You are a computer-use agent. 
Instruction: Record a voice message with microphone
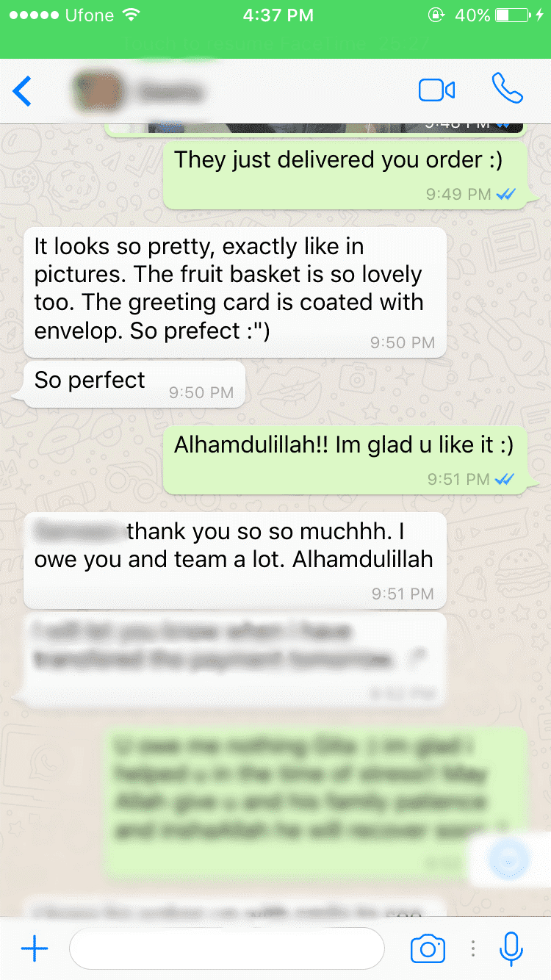(511, 948)
